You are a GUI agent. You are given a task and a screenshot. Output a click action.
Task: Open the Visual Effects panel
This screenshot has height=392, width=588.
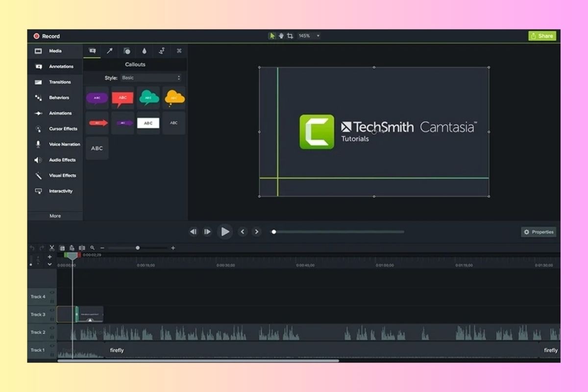tap(55, 175)
